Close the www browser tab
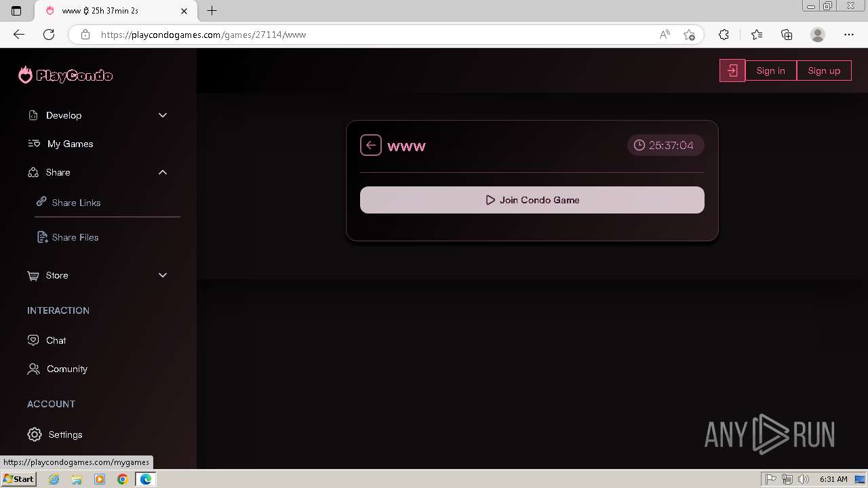 pos(184,11)
